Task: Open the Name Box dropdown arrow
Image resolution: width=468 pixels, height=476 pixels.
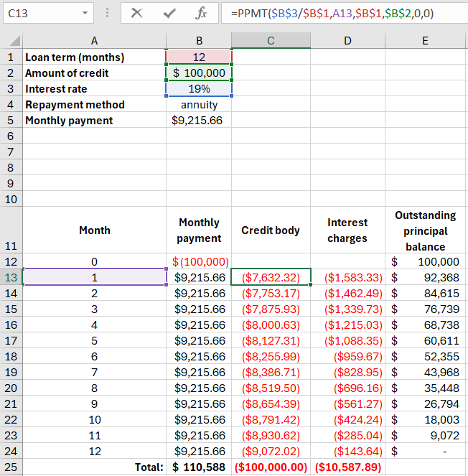Action: [85, 13]
